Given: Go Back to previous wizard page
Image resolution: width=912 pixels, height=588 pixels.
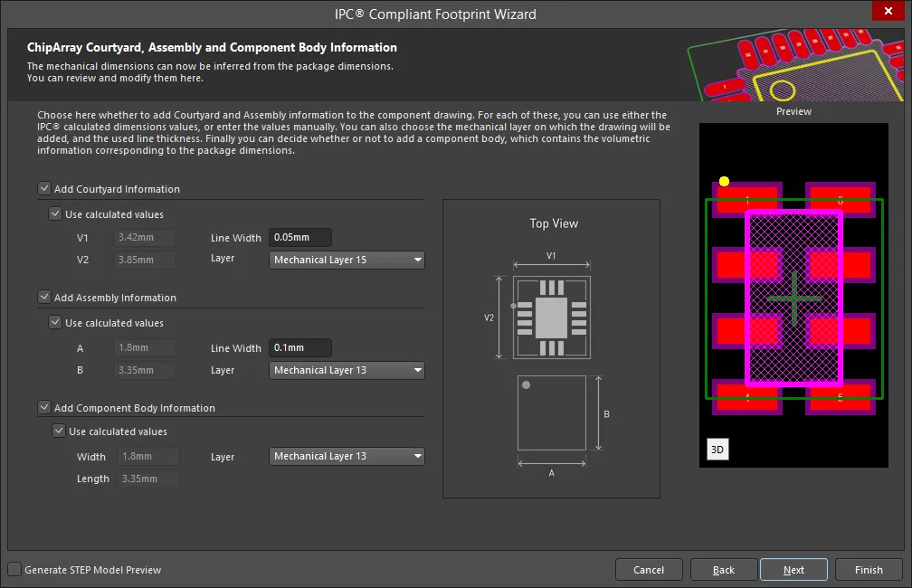Looking at the screenshot, I should 724,570.
